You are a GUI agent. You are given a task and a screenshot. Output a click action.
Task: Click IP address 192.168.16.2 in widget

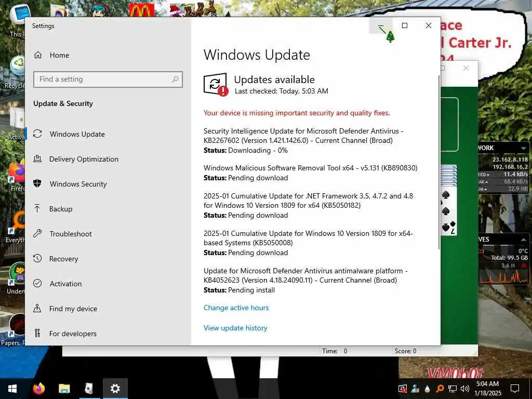510,167
